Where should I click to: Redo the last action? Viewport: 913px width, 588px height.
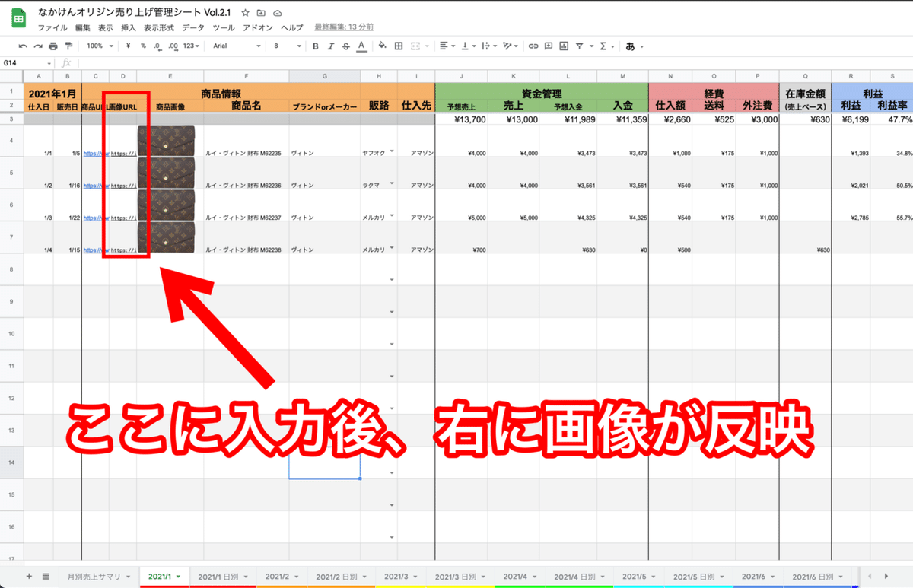[37, 46]
